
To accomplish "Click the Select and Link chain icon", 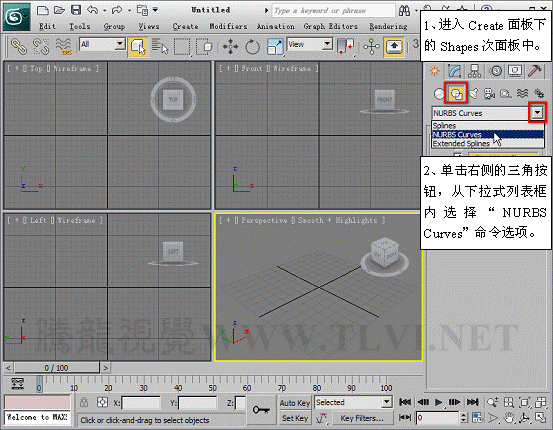I will click(x=19, y=47).
